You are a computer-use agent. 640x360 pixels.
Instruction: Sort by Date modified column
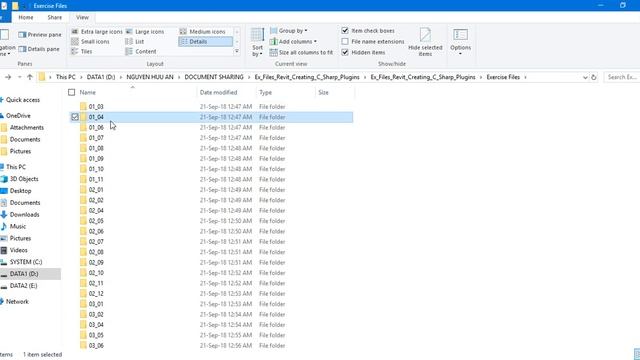tap(218, 93)
